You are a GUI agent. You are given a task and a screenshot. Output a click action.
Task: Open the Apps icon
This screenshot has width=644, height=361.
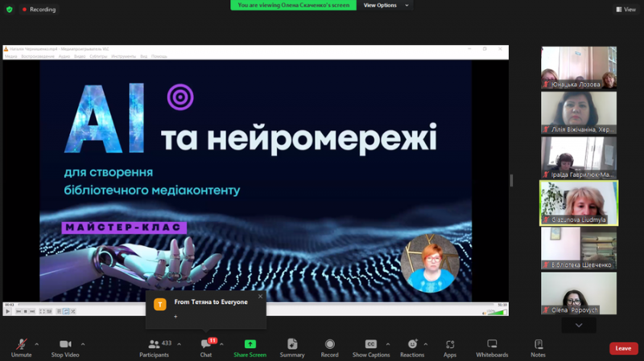[x=450, y=344]
